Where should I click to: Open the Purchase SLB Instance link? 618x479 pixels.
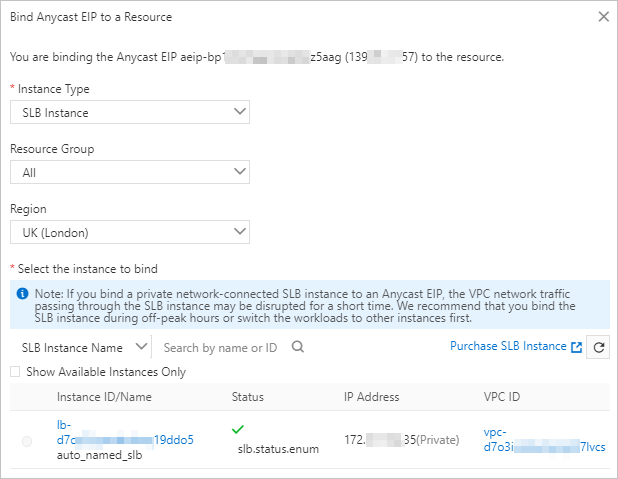tap(508, 346)
